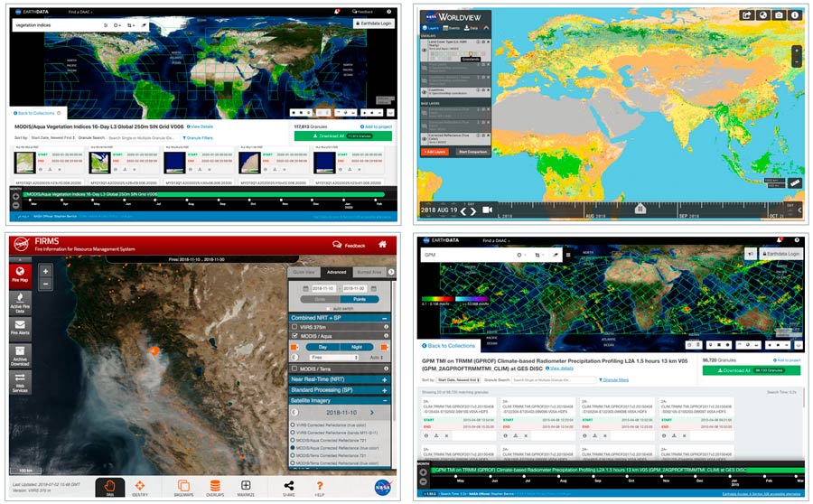The image size is (813, 504).
Task: Click Worldview measure ruler icon
Action: click(795, 182)
